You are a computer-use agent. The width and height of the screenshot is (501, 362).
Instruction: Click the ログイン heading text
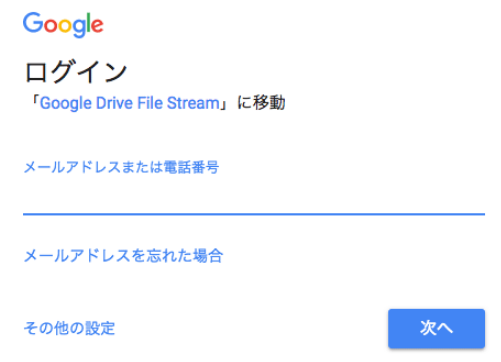(76, 71)
